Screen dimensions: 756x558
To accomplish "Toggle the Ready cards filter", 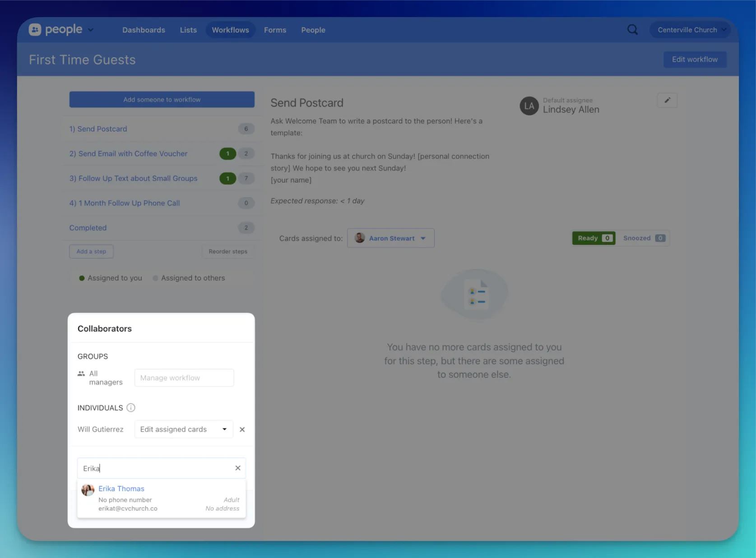I will (594, 238).
